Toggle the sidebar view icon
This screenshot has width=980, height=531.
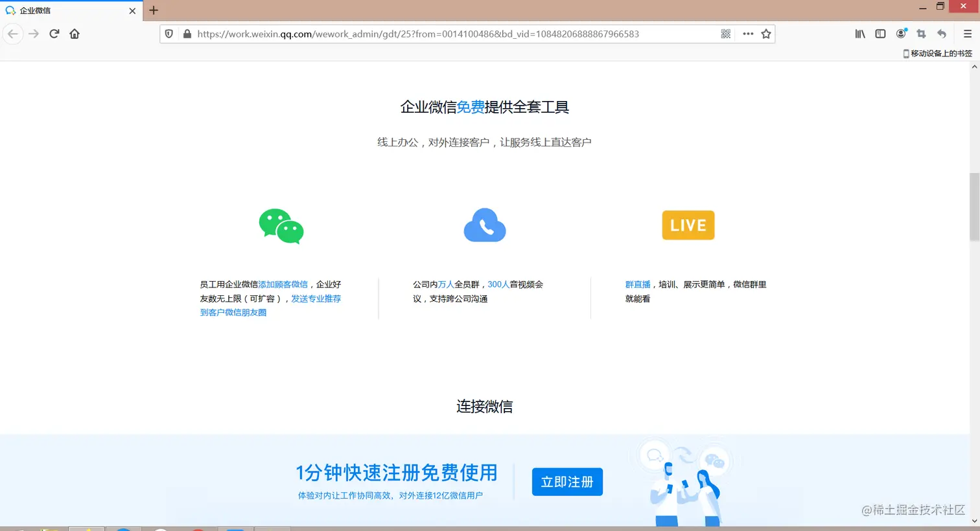coord(880,34)
